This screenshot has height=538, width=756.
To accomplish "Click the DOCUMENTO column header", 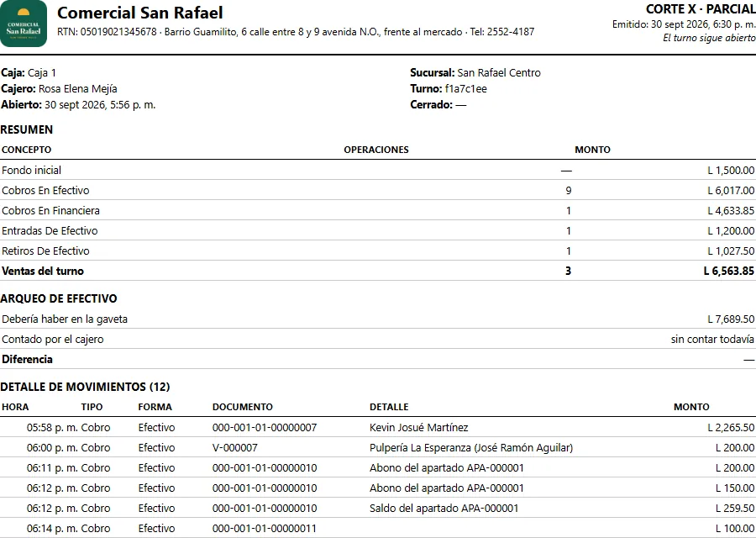I will click(243, 407).
